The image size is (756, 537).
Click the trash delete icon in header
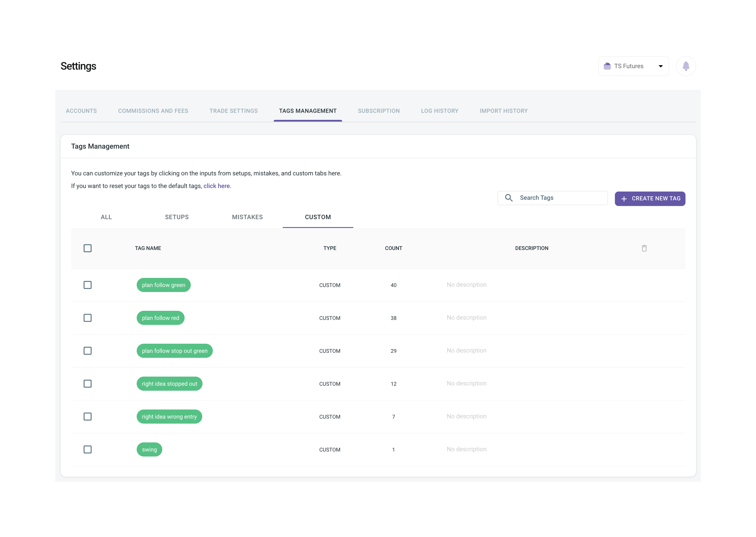point(644,248)
